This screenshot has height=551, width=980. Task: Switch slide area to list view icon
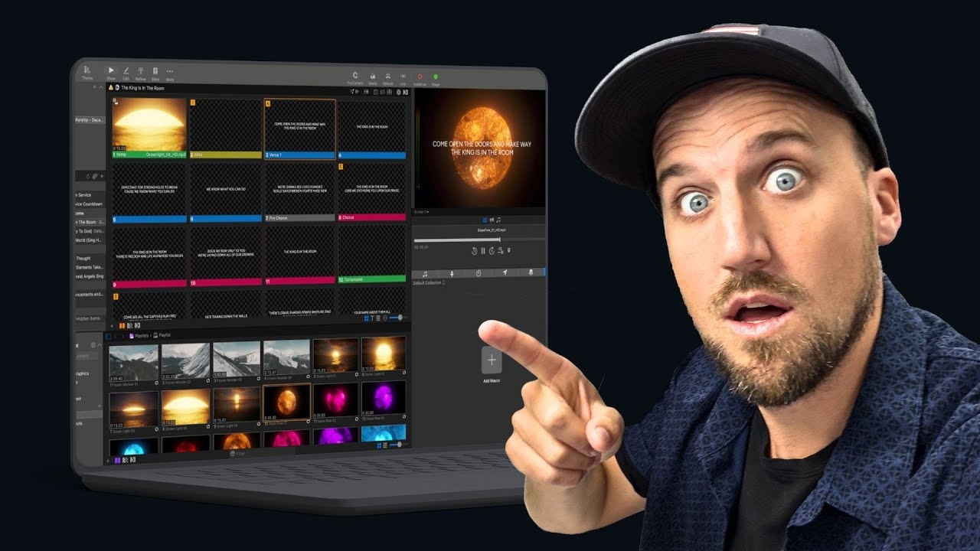[x=379, y=318]
